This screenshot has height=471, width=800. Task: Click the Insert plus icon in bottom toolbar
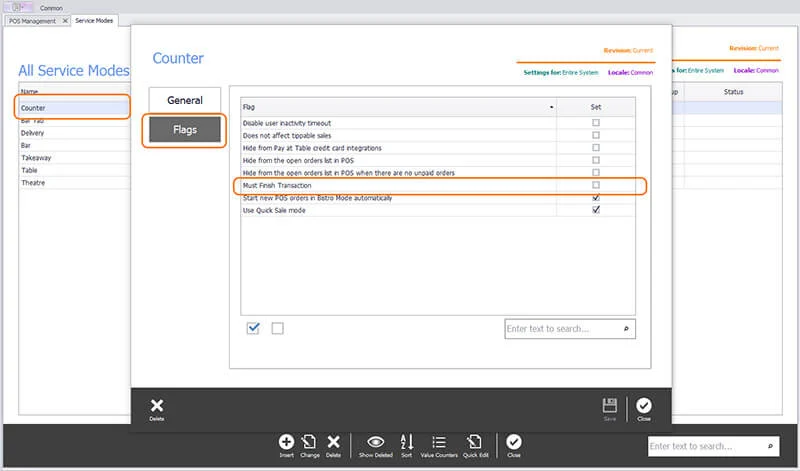(x=286, y=442)
